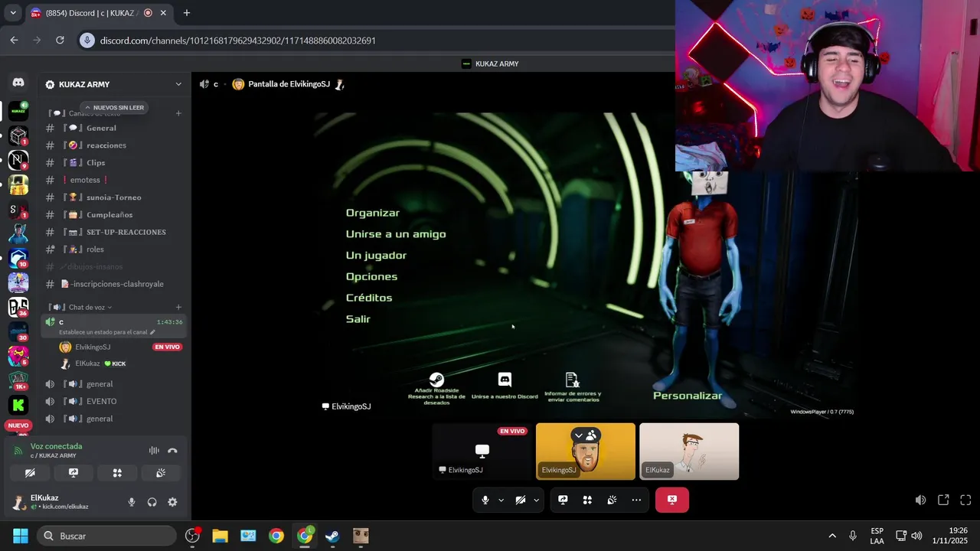980x551 pixels.
Task: Select ElKukaz participant tile
Action: pos(689,452)
